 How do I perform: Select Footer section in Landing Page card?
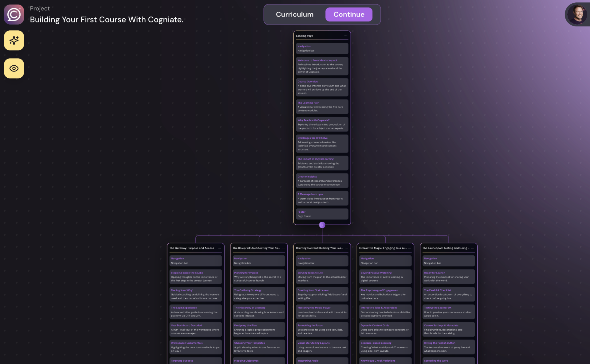(322, 214)
